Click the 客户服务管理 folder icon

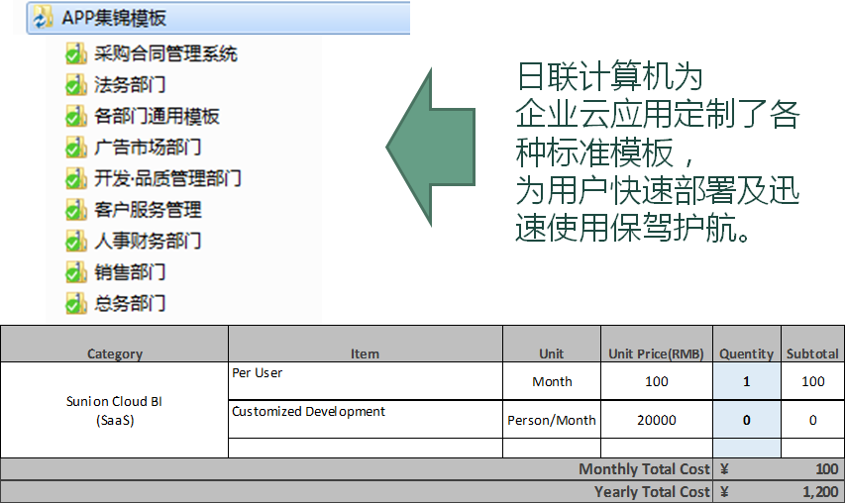76,210
